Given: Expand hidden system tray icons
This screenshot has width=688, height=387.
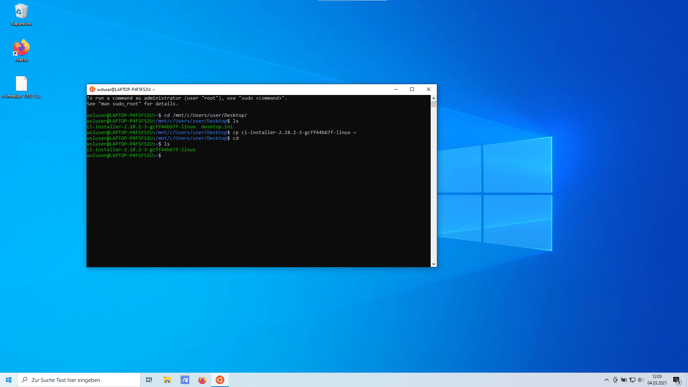Looking at the screenshot, I should point(606,380).
